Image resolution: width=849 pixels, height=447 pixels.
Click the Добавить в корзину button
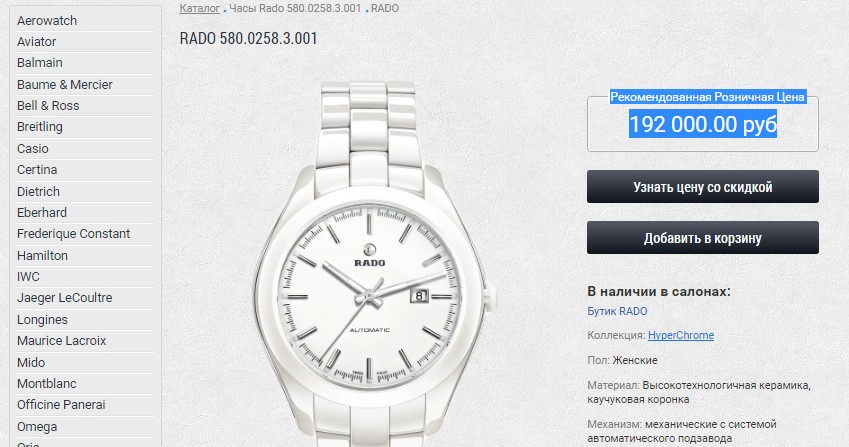click(x=703, y=238)
